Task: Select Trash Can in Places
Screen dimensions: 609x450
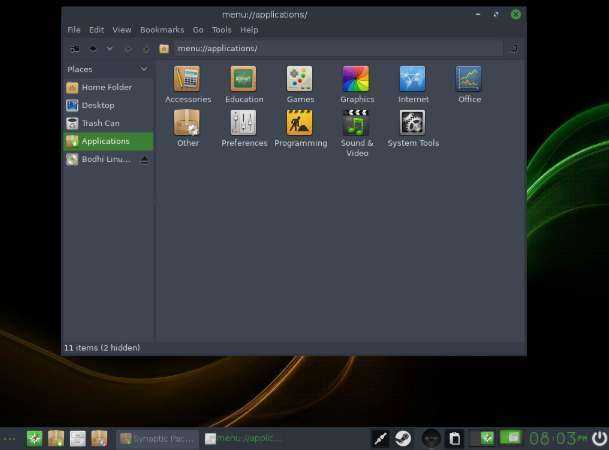Action: pyautogui.click(x=108, y=123)
